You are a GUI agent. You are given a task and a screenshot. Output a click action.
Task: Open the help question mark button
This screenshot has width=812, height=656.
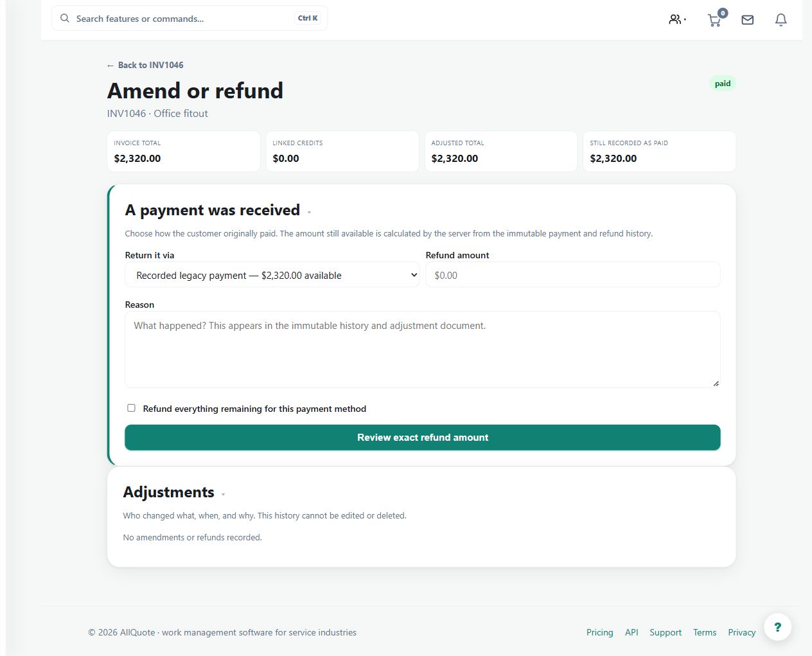(x=778, y=627)
